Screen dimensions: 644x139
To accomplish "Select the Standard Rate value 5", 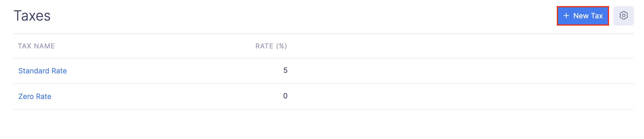I will (285, 70).
